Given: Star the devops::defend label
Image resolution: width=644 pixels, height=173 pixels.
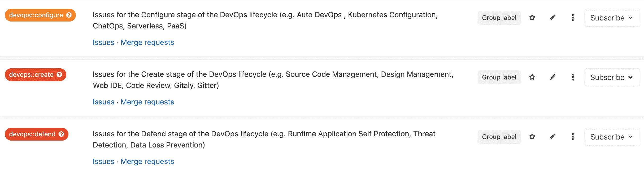Looking at the screenshot, I should (532, 137).
